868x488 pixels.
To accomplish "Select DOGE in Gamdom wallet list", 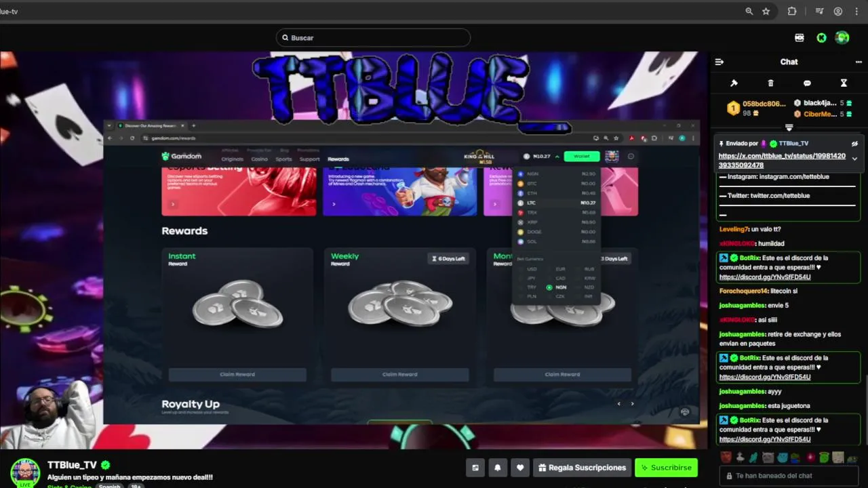I will pyautogui.click(x=556, y=232).
